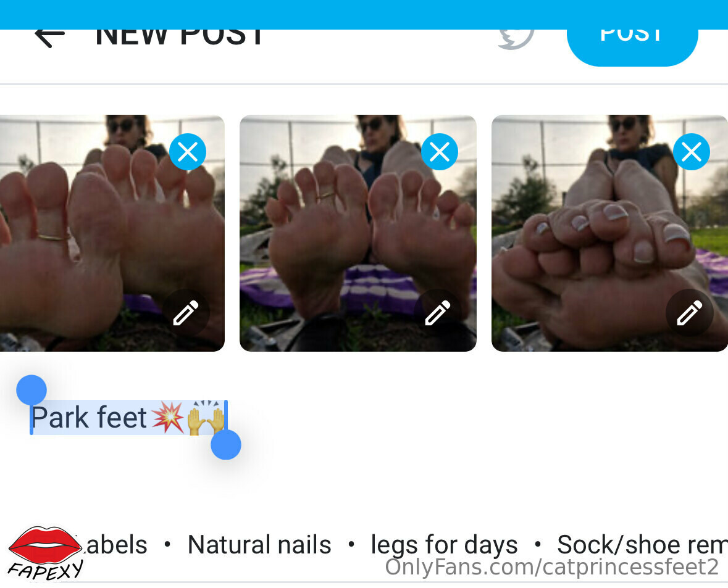This screenshot has width=728, height=588.
Task: Edit first photo via pencil icon
Action: tap(186, 313)
